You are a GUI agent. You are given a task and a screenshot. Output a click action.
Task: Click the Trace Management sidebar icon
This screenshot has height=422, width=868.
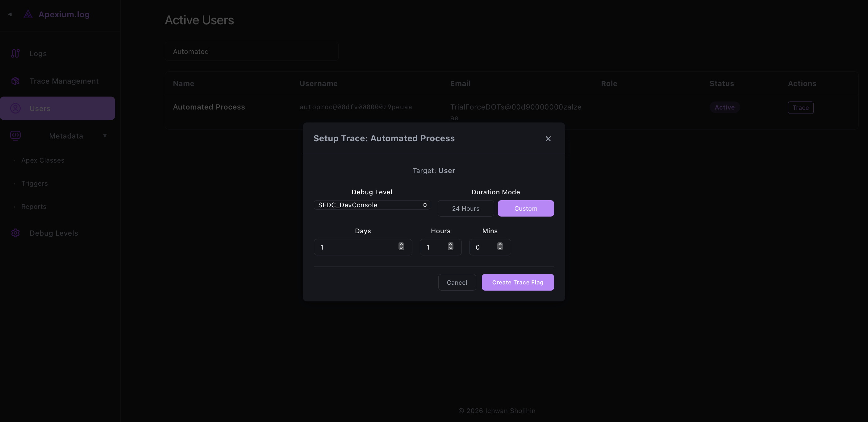coord(15,81)
